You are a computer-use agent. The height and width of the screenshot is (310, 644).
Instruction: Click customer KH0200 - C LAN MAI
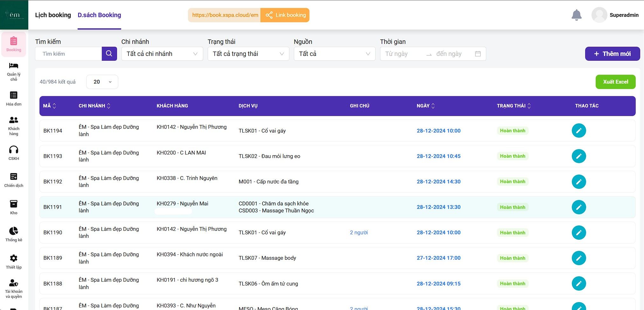click(181, 153)
